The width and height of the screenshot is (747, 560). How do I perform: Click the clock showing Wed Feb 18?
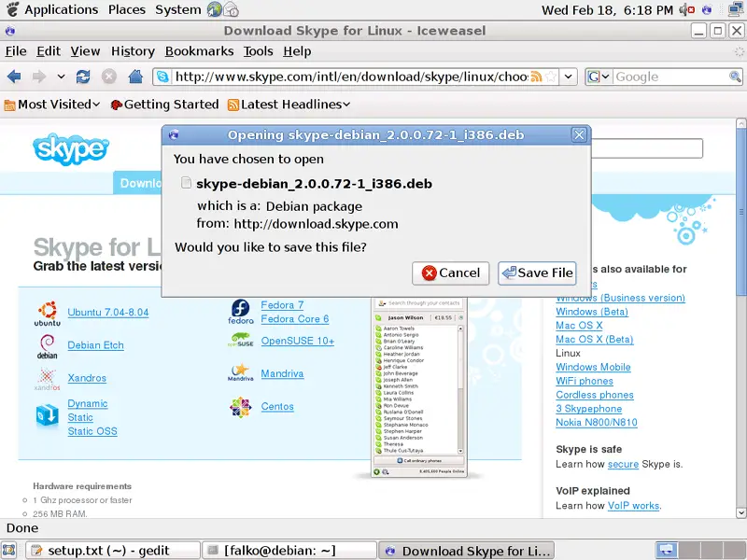pos(608,9)
